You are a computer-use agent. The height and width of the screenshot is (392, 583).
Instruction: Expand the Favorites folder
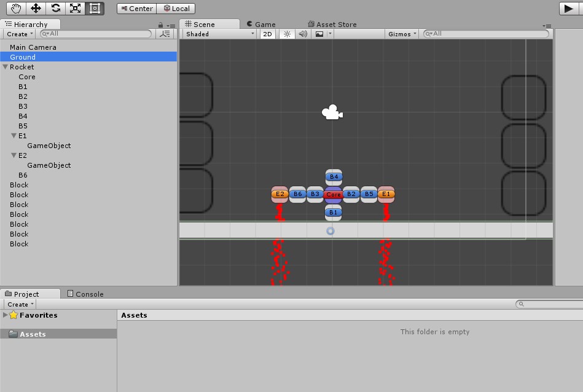pyautogui.click(x=5, y=315)
